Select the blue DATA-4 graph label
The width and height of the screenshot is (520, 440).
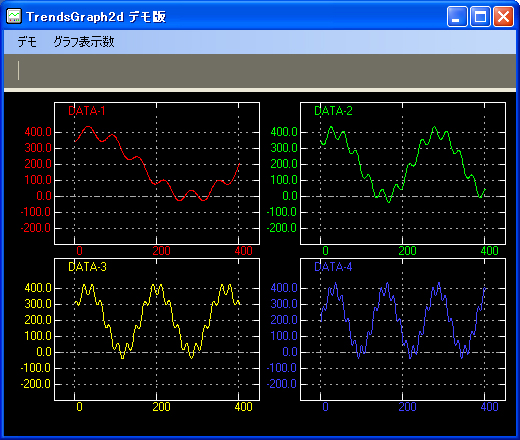[x=333, y=267]
